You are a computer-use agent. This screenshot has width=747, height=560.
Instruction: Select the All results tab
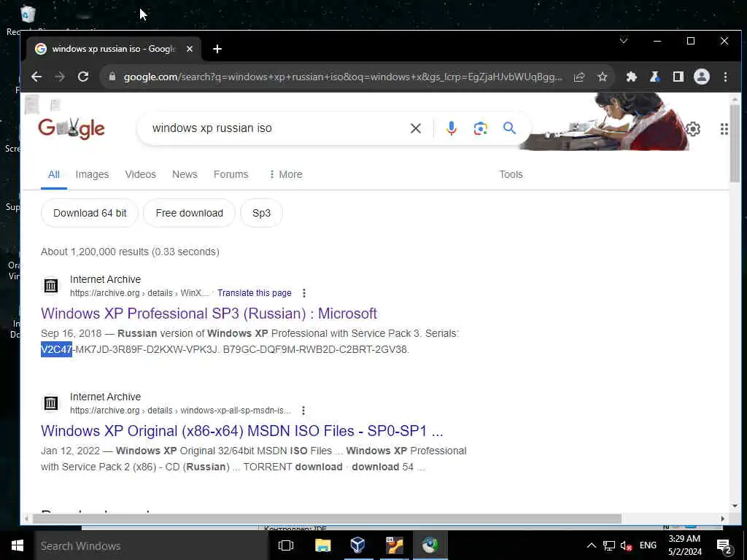[54, 174]
